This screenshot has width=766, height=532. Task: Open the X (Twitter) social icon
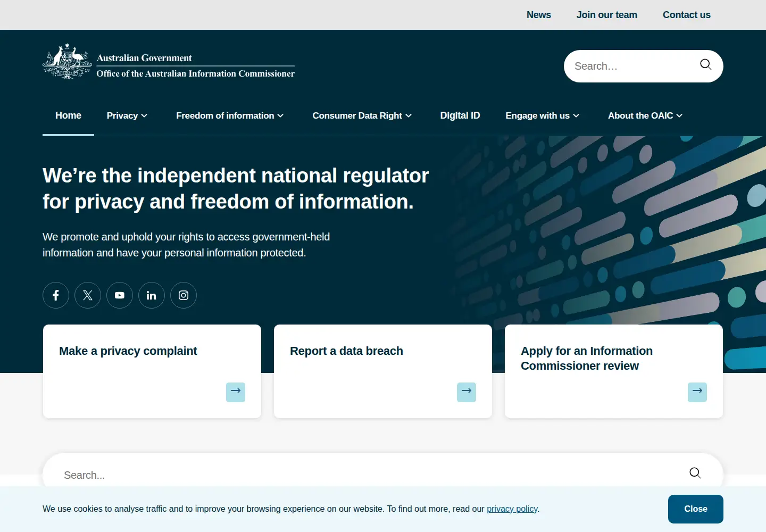click(88, 295)
